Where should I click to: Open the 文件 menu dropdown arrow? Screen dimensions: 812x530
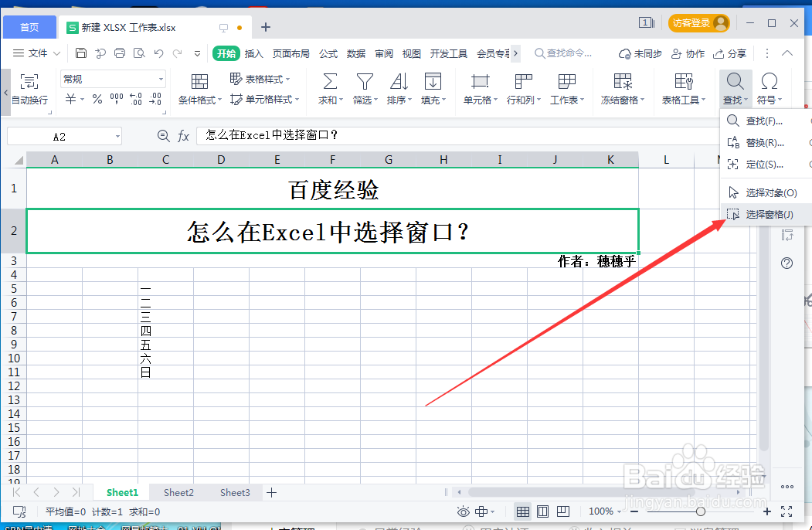(57, 53)
